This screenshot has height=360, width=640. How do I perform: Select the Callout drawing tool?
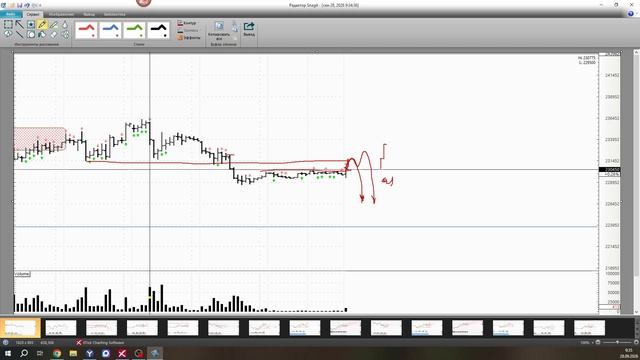pos(8,35)
